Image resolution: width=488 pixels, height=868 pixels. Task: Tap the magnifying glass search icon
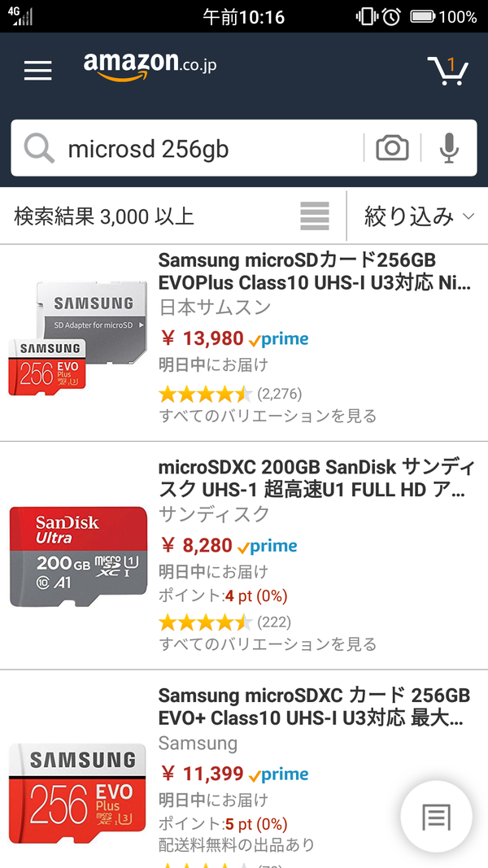point(39,148)
